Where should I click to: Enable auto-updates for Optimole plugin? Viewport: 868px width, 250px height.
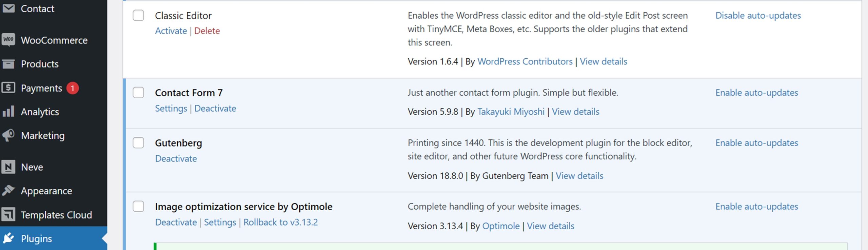click(x=757, y=207)
